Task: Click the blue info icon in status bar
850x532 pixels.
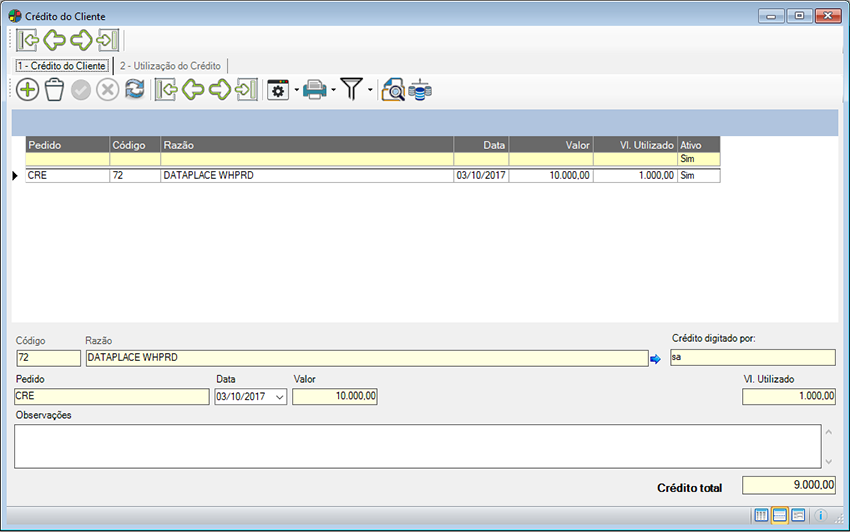Action: 821,516
